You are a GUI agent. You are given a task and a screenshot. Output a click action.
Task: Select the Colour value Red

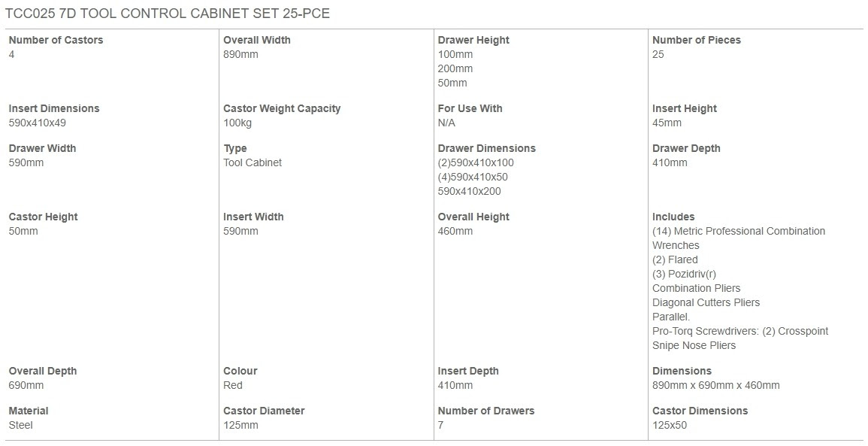(233, 386)
